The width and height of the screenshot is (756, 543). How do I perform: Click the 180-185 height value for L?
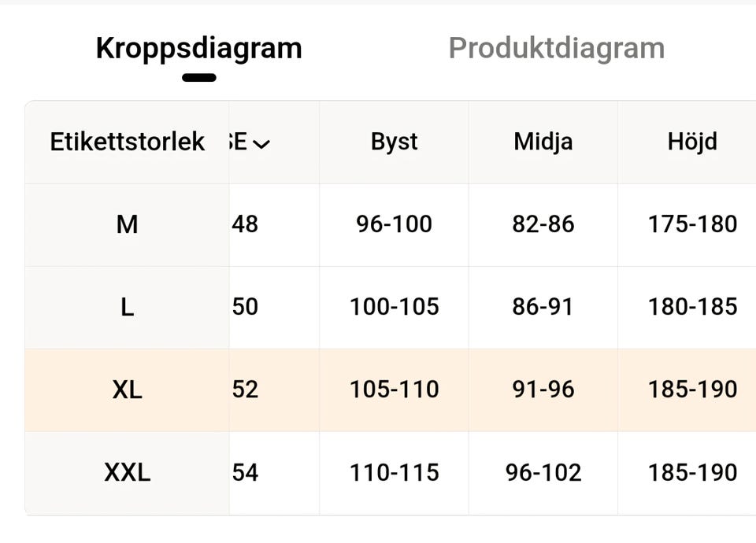pyautogui.click(x=691, y=307)
